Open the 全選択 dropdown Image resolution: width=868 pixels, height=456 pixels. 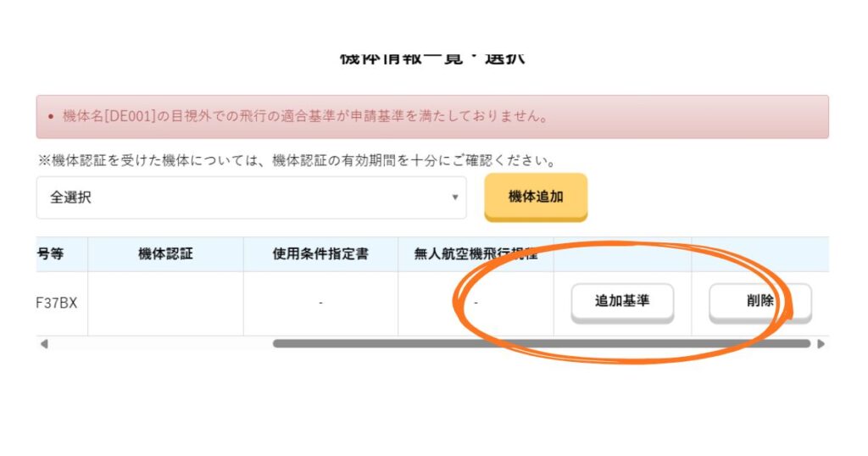251,197
